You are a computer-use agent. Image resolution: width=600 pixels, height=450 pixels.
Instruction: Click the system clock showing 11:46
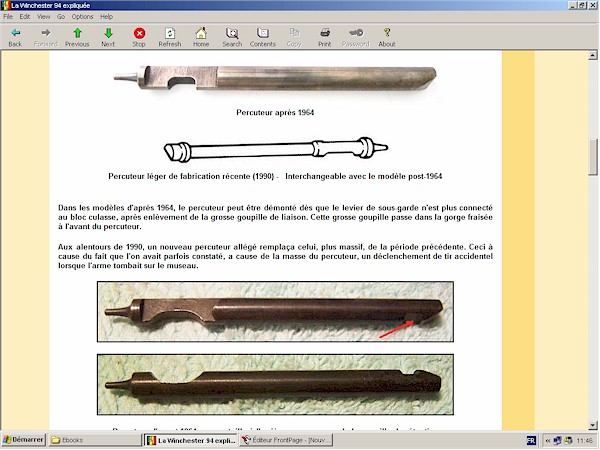click(584, 440)
